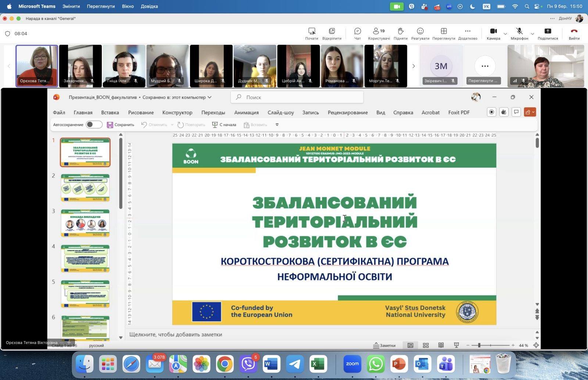588x380 pixels.
Task: Show next participants with right chevron
Action: coord(413,66)
